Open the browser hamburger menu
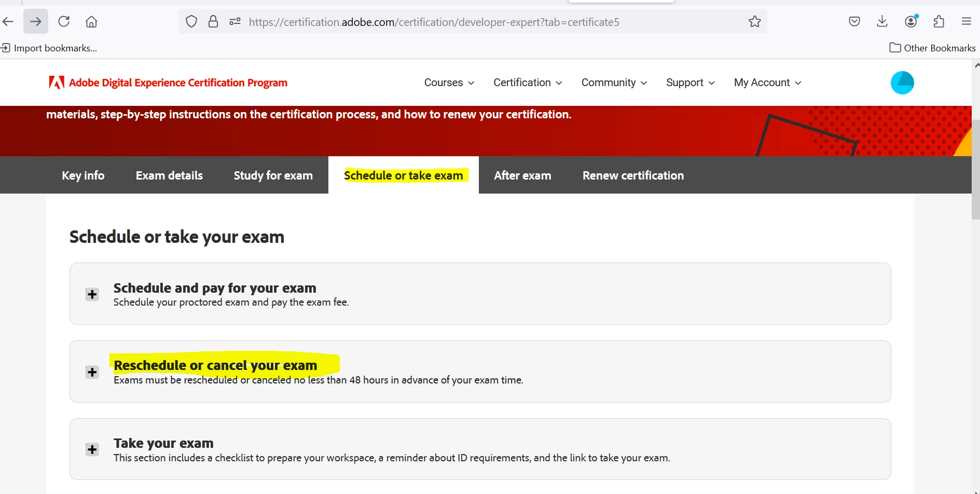 pyautogui.click(x=966, y=21)
